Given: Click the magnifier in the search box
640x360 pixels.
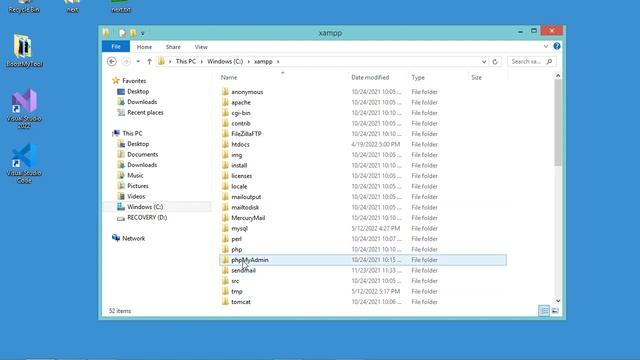Looking at the screenshot, I should (x=549, y=62).
